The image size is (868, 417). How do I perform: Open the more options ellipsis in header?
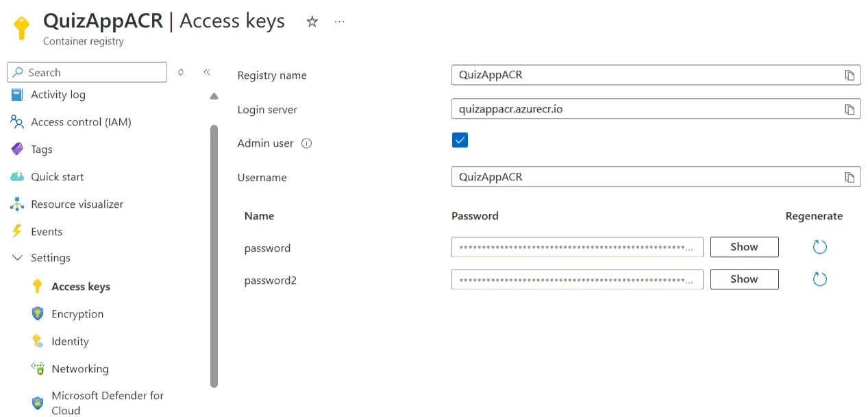[340, 22]
